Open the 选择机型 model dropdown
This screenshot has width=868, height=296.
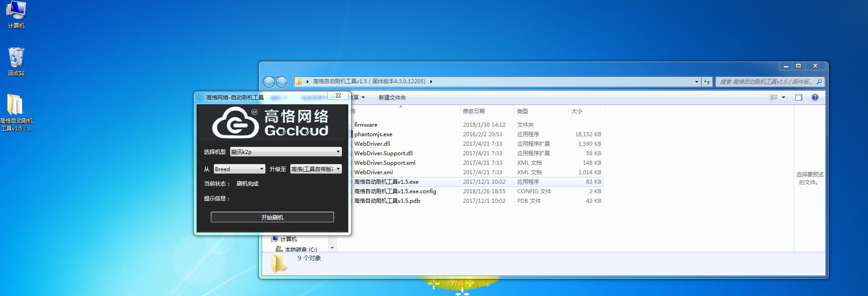tap(286, 152)
